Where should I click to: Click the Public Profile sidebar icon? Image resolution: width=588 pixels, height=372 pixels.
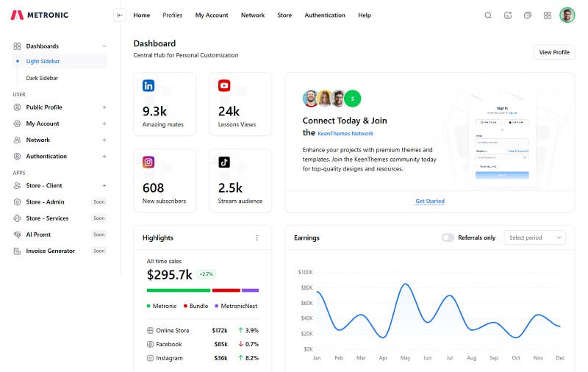[17, 107]
